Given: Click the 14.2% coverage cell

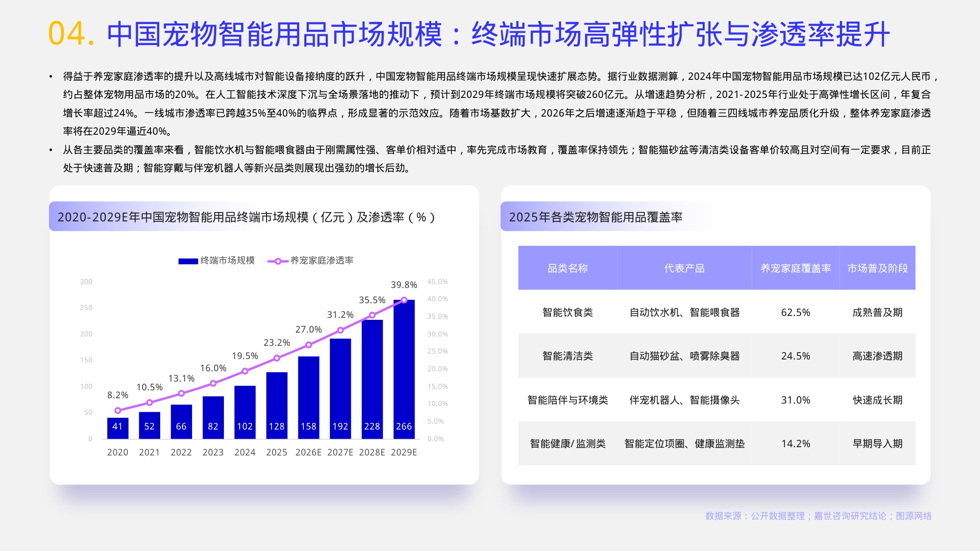Looking at the screenshot, I should [x=796, y=444].
